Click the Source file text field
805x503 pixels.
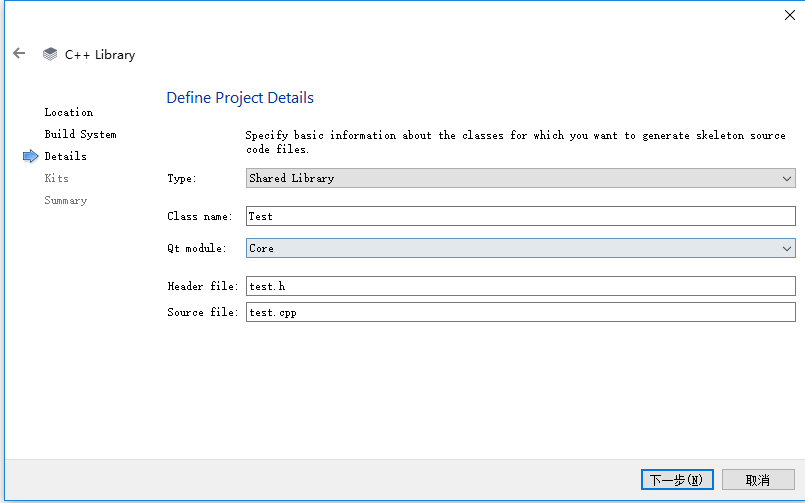click(x=520, y=312)
